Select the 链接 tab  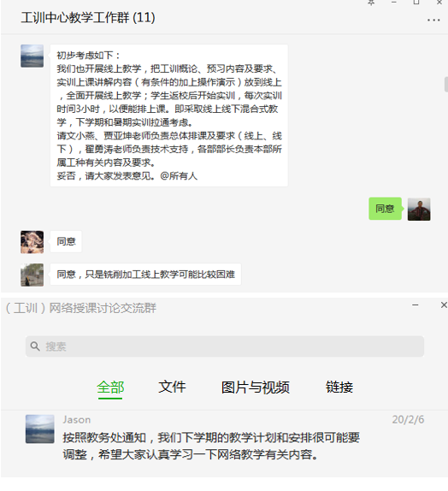(339, 387)
